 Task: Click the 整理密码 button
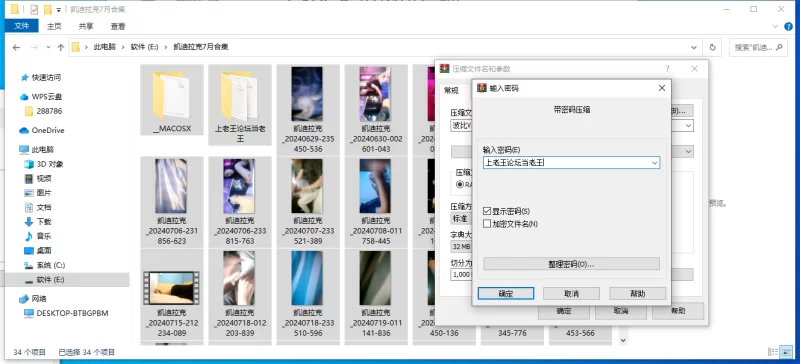[571, 264]
